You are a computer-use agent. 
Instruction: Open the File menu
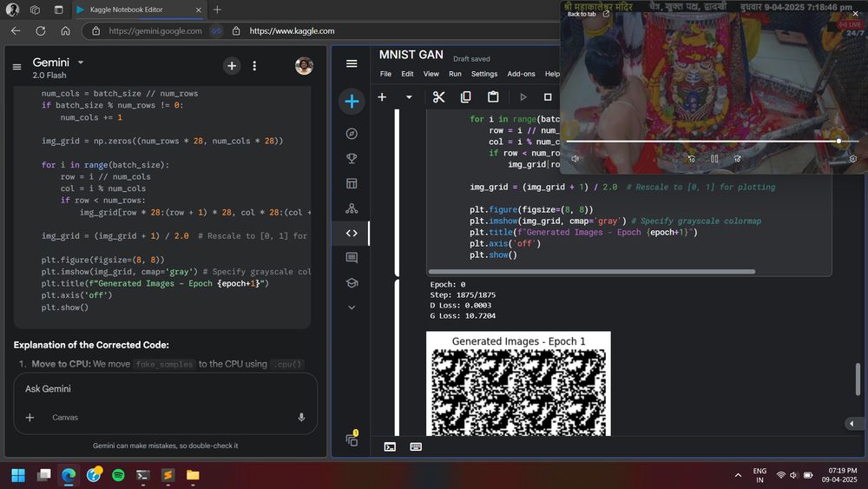385,74
